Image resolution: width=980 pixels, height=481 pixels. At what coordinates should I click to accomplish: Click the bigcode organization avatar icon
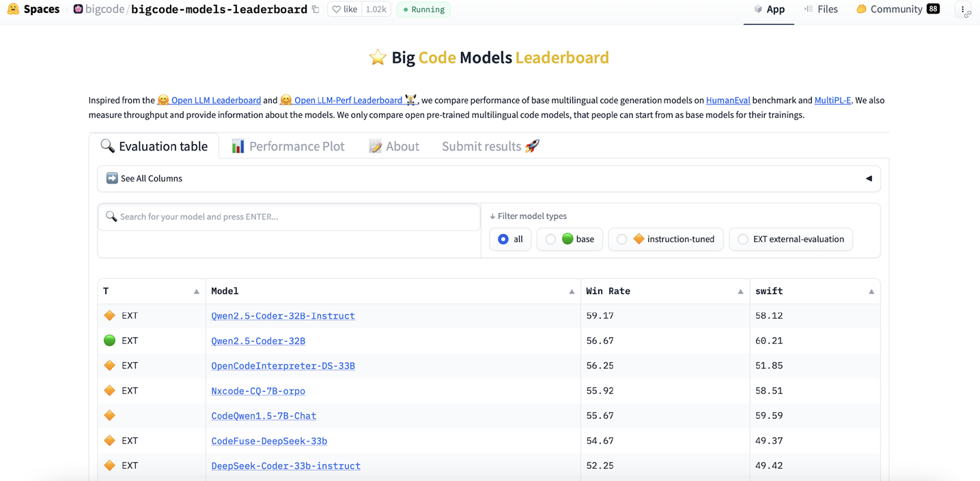pos(78,10)
